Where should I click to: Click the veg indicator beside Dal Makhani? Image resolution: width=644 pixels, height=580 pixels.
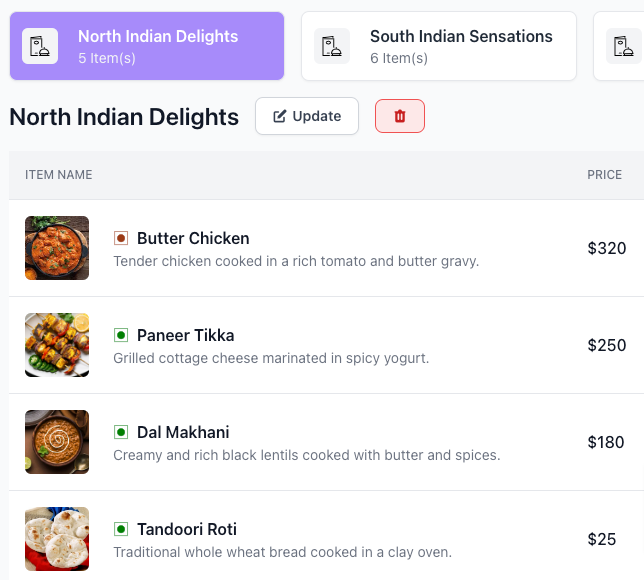pyautogui.click(x=121, y=432)
